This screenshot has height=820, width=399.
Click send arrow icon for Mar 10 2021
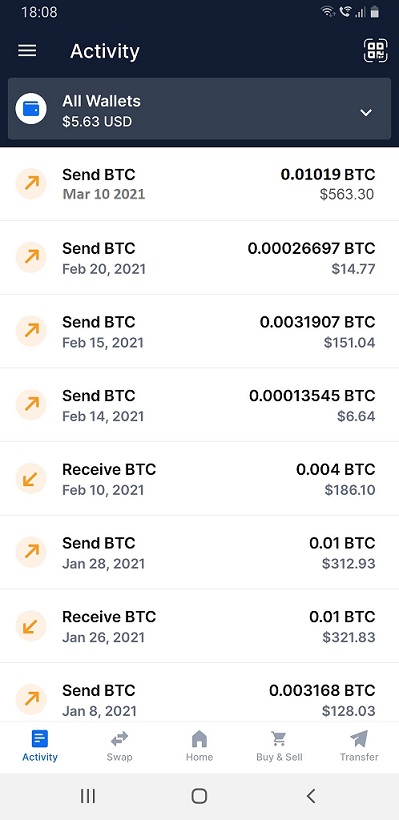tap(31, 184)
